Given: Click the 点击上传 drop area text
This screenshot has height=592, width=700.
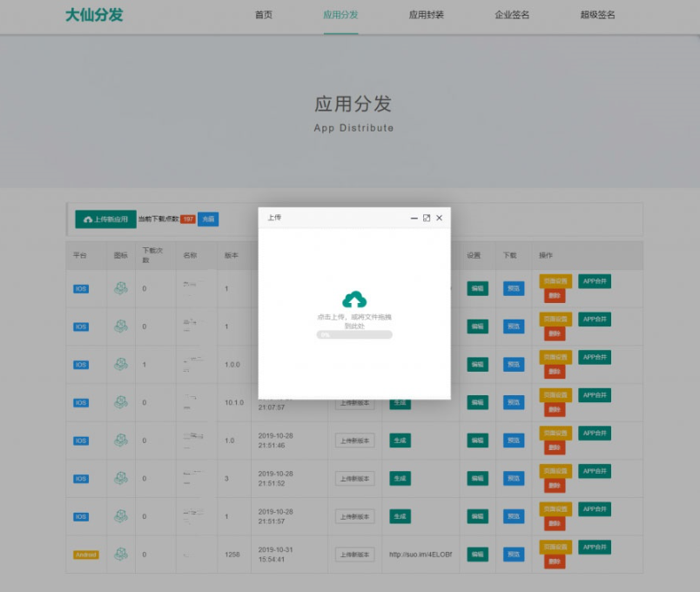Looking at the screenshot, I should click(x=354, y=321).
